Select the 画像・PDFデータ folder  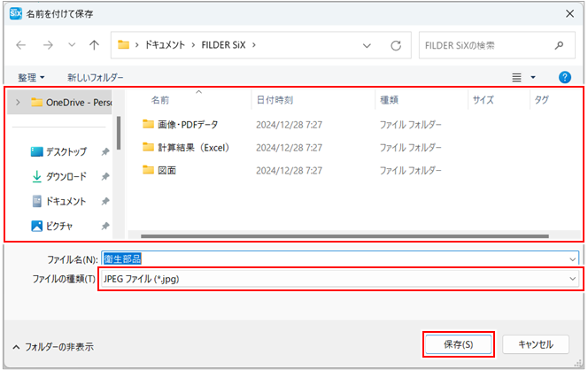(187, 124)
